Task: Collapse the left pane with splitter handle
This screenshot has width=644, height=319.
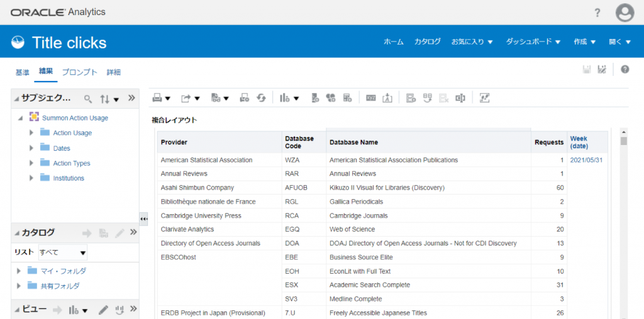Action: click(x=143, y=219)
